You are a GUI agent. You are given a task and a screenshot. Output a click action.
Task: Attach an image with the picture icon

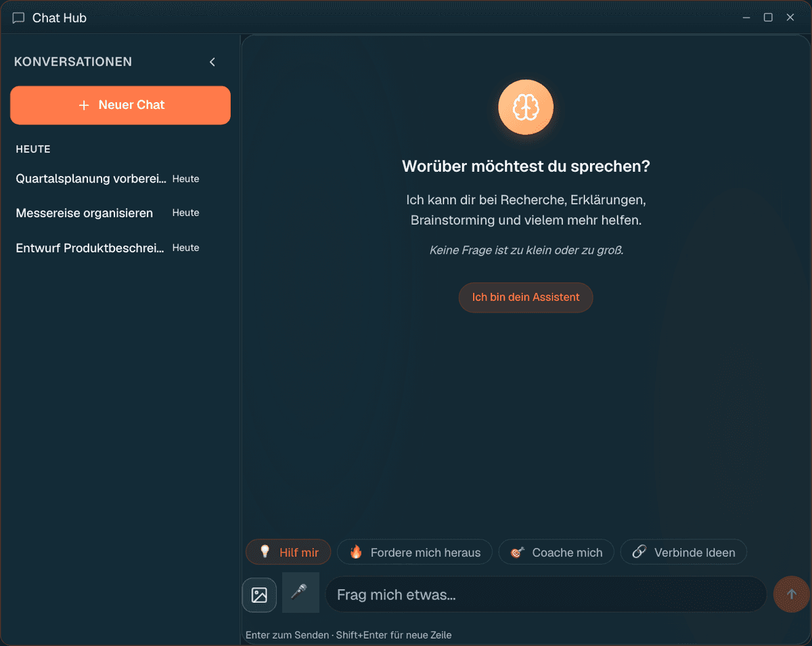(259, 595)
